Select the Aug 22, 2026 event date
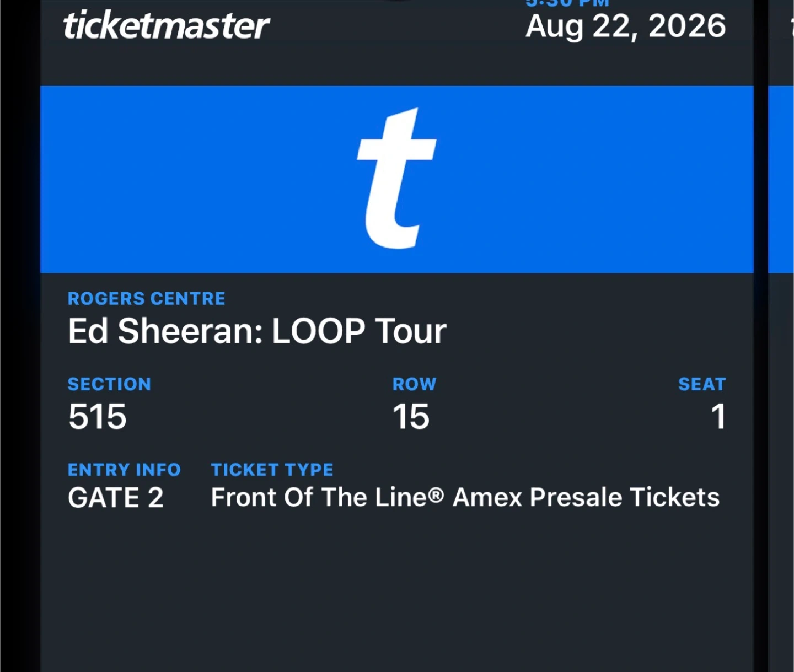The height and width of the screenshot is (672, 794). [625, 26]
